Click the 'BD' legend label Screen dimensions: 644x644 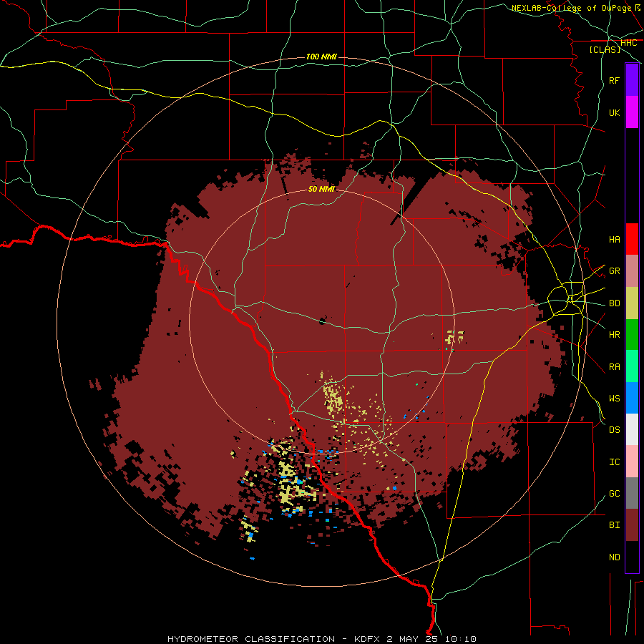[614, 303]
